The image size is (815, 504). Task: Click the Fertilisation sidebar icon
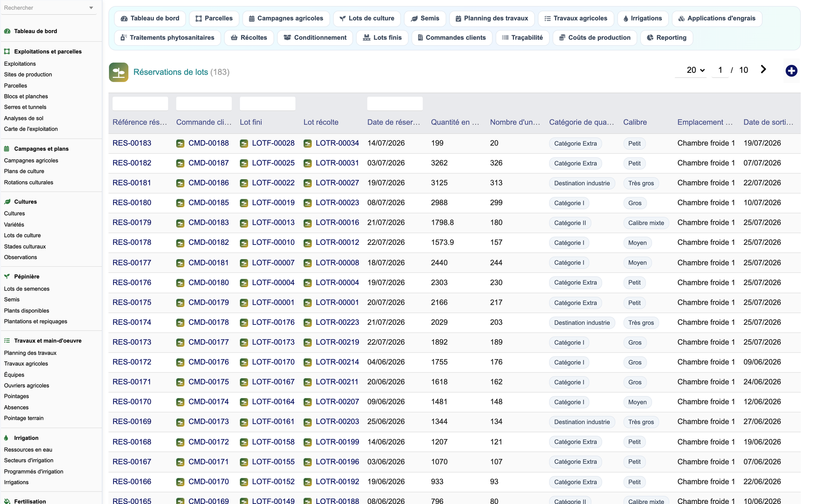click(x=7, y=501)
